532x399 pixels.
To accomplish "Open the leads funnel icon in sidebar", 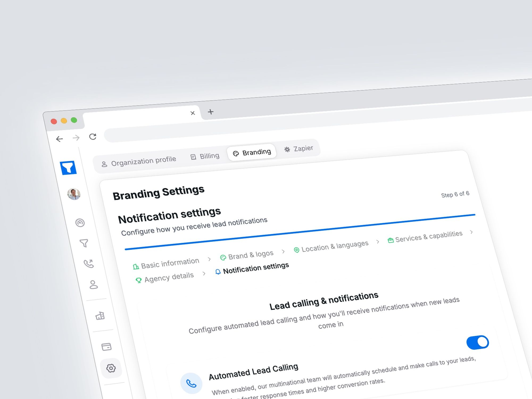I will click(84, 243).
